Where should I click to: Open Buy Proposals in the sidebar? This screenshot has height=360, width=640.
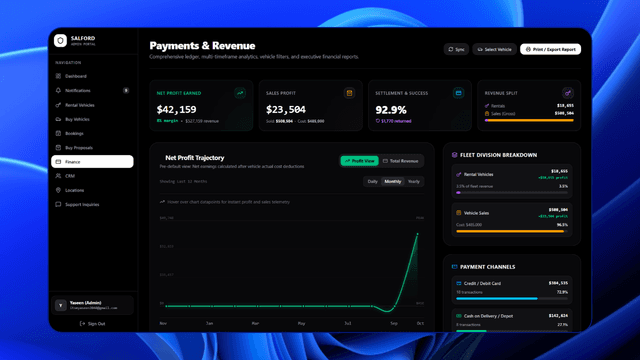click(x=92, y=148)
